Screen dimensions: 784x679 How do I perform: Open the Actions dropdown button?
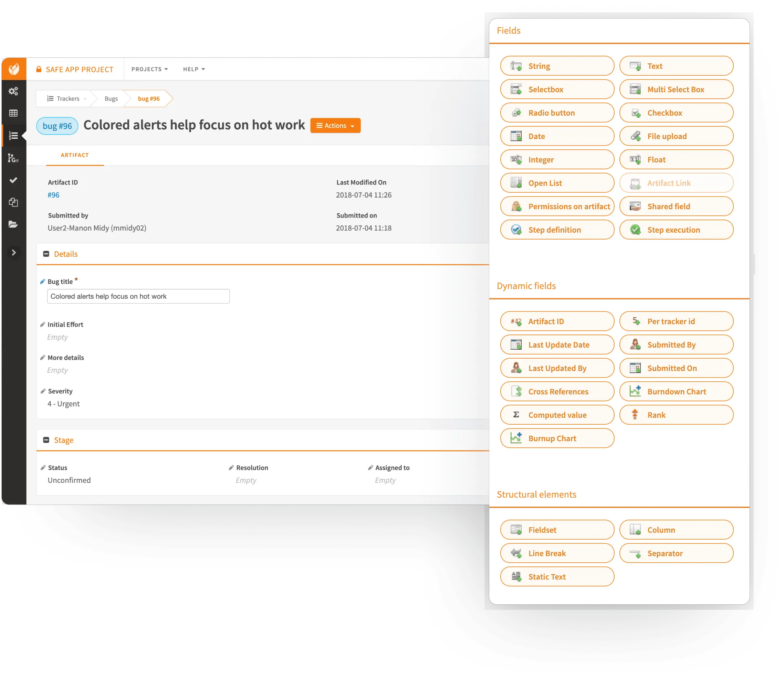tap(335, 126)
